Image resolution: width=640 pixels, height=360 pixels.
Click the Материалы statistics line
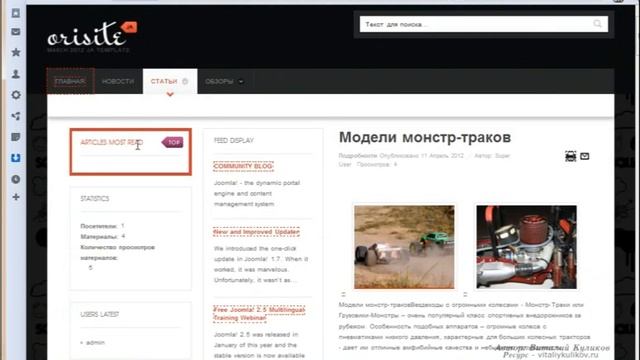[102, 236]
